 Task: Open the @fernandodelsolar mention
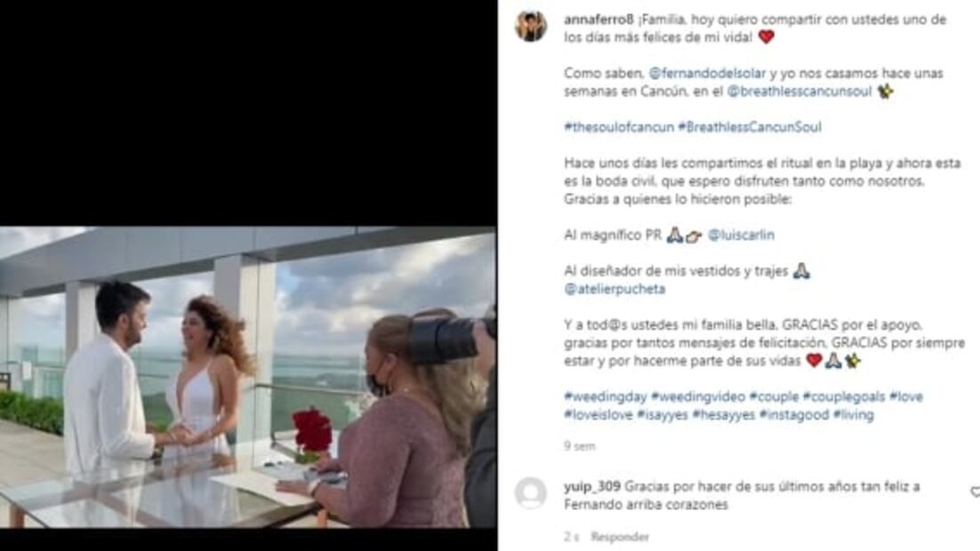[707, 73]
